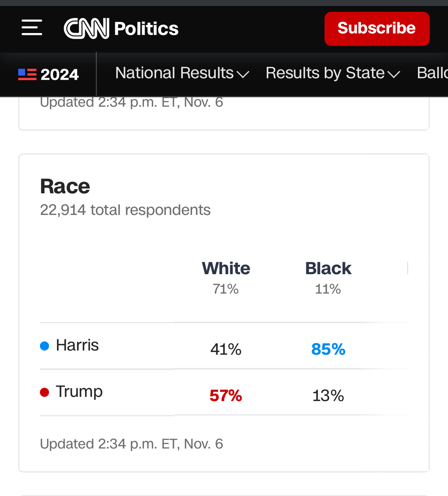
Task: Click the Race section heading
Action: [x=65, y=186]
